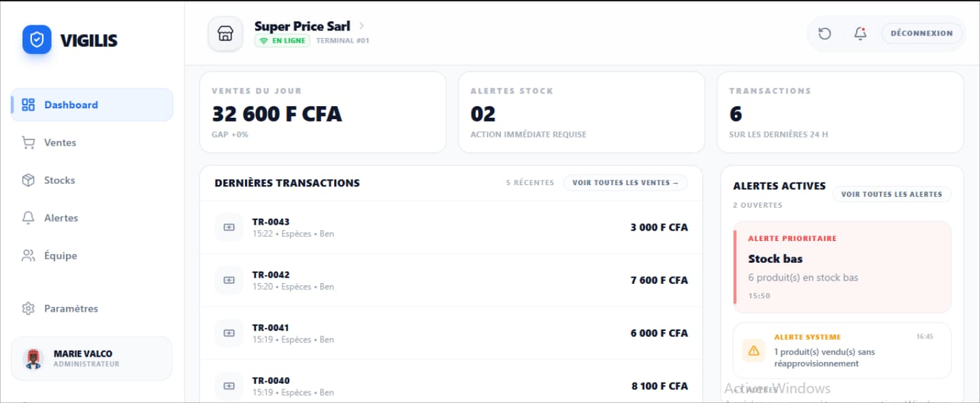
Task: Click the warning triangle on Alerte Système
Action: coord(753,351)
